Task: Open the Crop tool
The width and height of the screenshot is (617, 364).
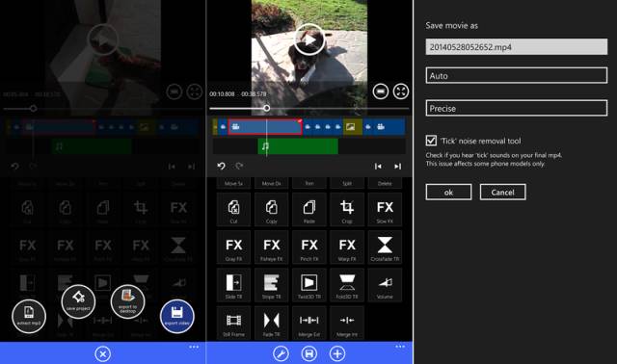Action: point(347,209)
